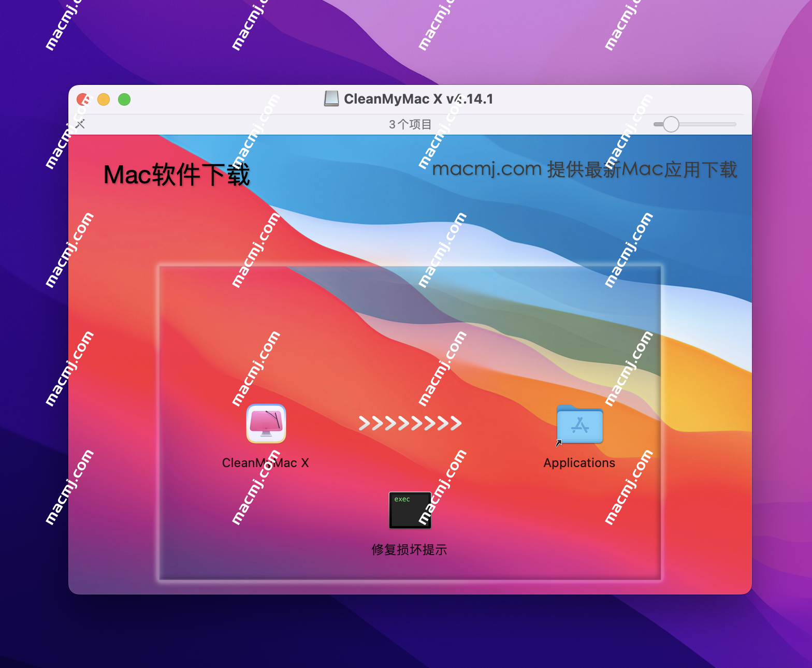Click the 3个项目 status text
This screenshot has height=668, width=812.
point(410,124)
